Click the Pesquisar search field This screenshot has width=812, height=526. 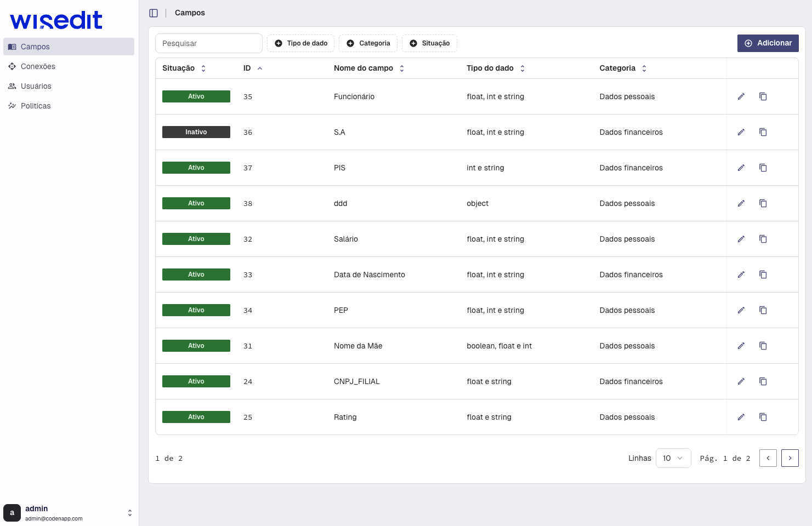click(x=208, y=43)
